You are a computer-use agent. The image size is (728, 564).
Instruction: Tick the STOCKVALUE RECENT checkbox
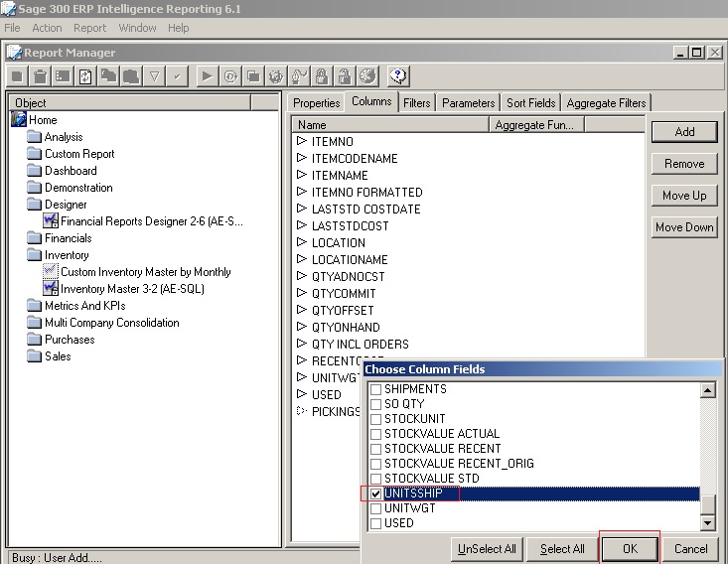[x=375, y=449]
